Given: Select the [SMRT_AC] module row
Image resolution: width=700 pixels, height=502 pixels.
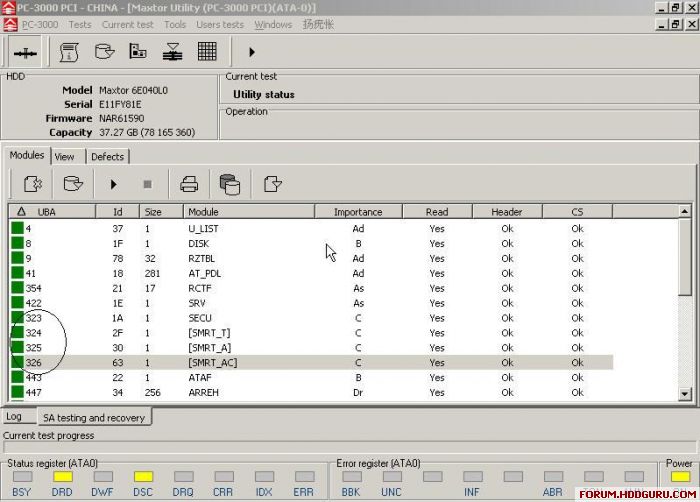Looking at the screenshot, I should (x=311, y=363).
